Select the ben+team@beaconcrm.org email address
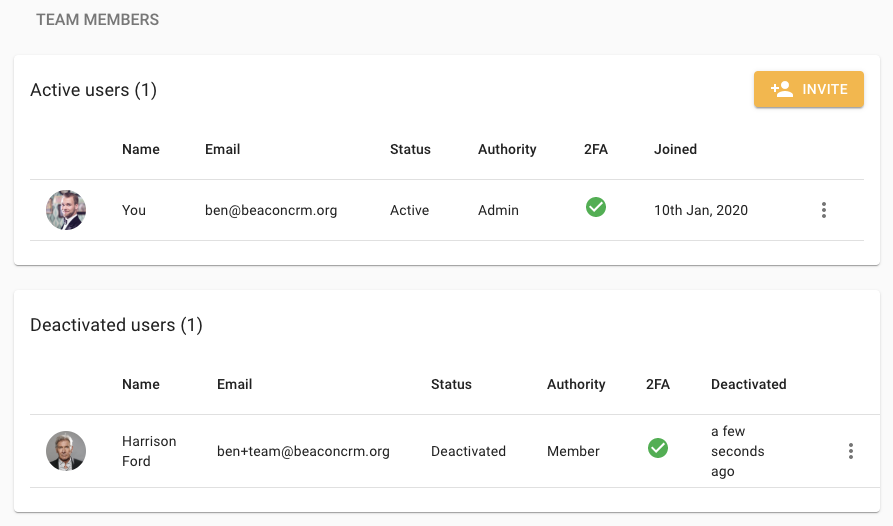This screenshot has width=893, height=526. [303, 451]
